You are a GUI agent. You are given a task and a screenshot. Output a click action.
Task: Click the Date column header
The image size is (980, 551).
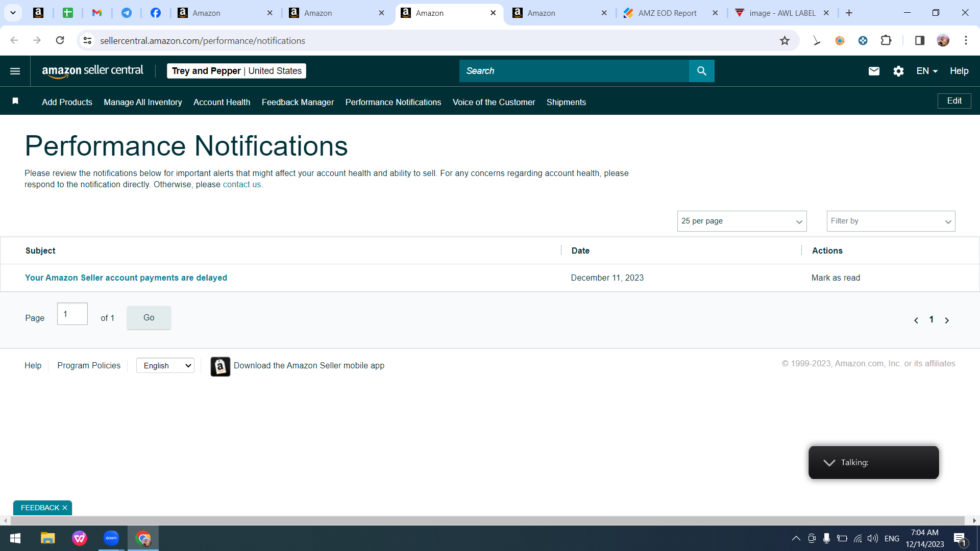(580, 251)
